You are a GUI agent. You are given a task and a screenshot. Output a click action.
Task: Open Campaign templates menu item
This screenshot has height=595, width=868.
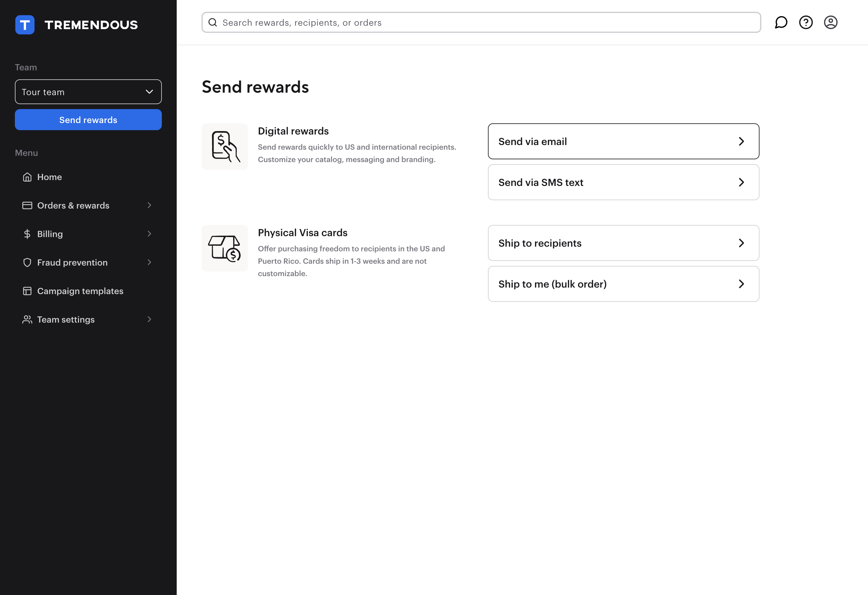pos(88,291)
